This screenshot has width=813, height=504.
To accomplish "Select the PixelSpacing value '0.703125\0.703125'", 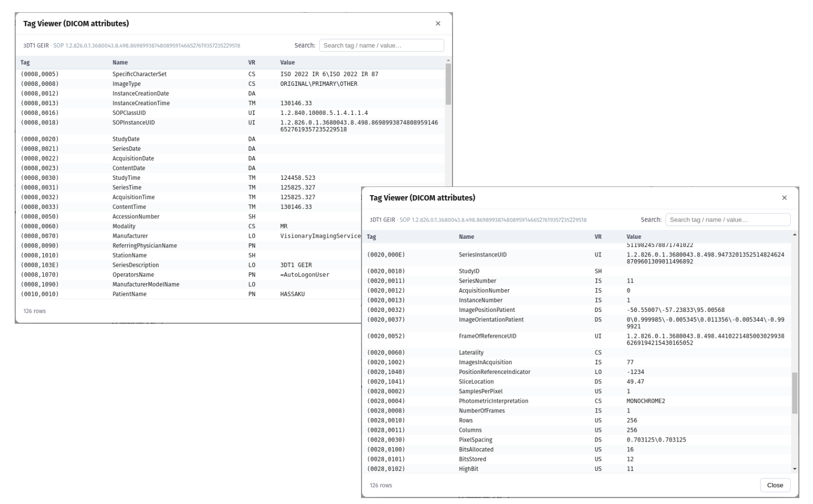I will point(656,439).
